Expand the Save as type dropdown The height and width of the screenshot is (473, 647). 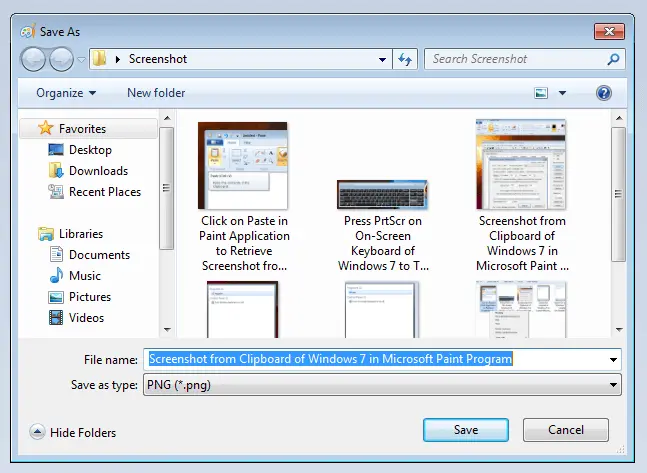[612, 385]
